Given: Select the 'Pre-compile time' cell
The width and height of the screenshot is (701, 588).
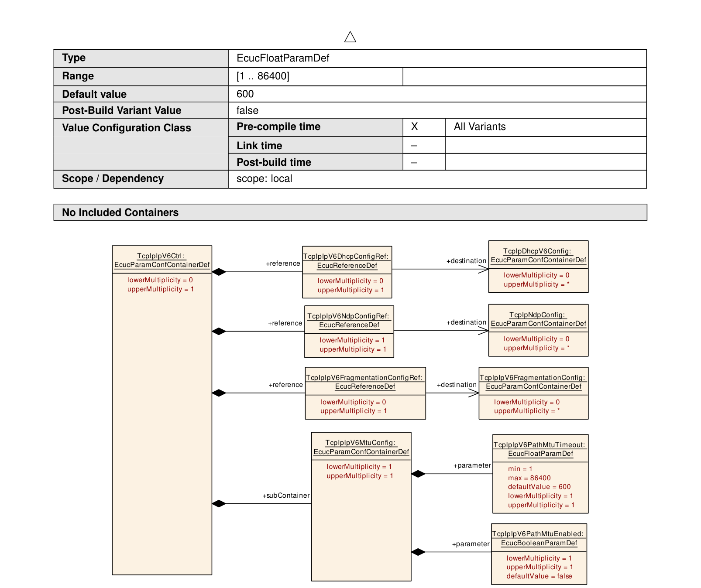Looking at the screenshot, I should [x=316, y=127].
